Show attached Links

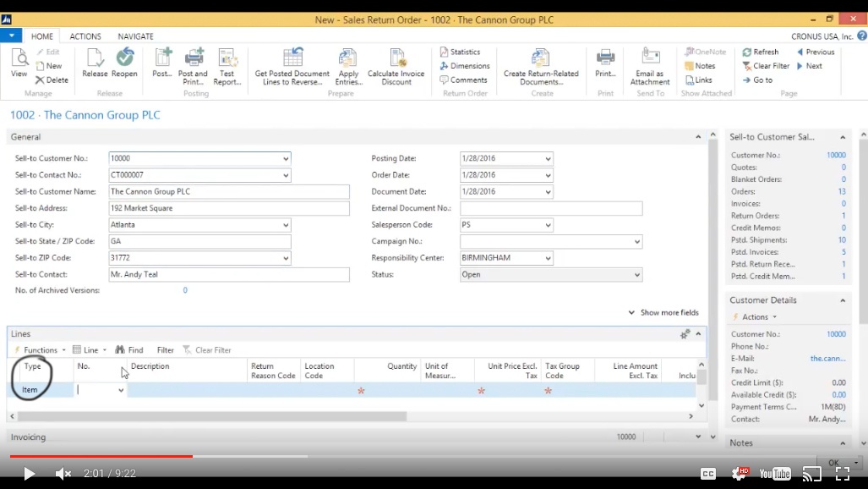tap(699, 80)
